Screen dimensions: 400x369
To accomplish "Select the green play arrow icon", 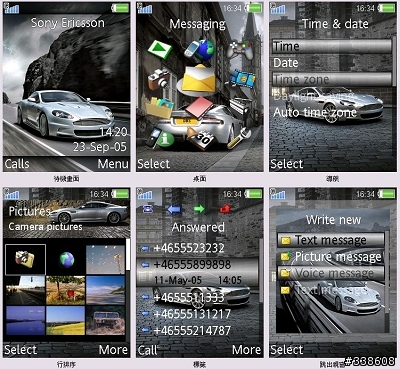I will pyautogui.click(x=160, y=49).
